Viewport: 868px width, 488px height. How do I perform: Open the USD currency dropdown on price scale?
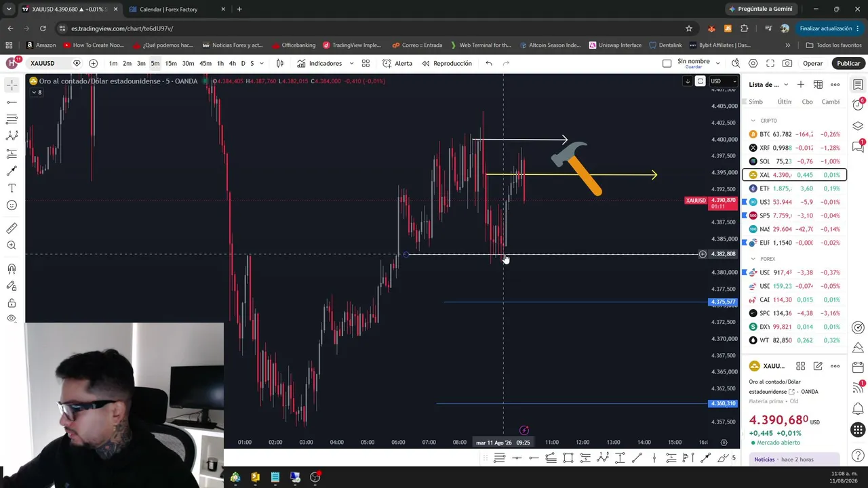click(723, 81)
